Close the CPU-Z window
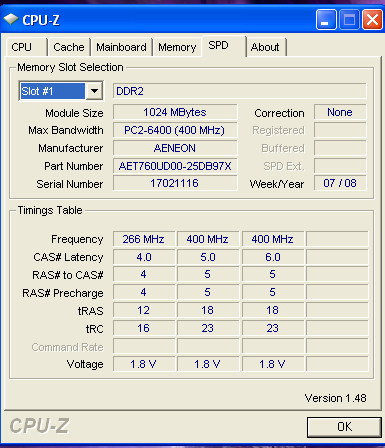 372,20
